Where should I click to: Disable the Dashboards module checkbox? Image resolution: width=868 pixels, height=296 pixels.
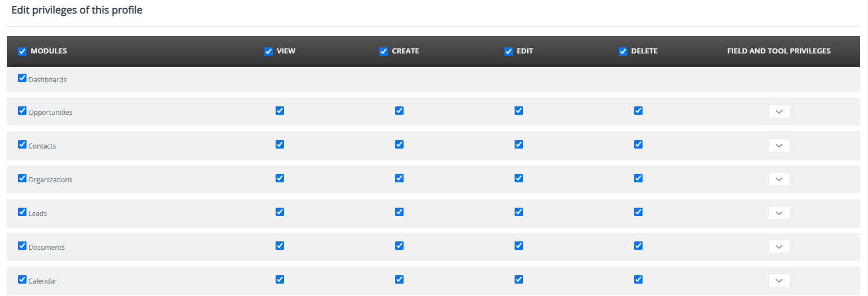[x=23, y=78]
